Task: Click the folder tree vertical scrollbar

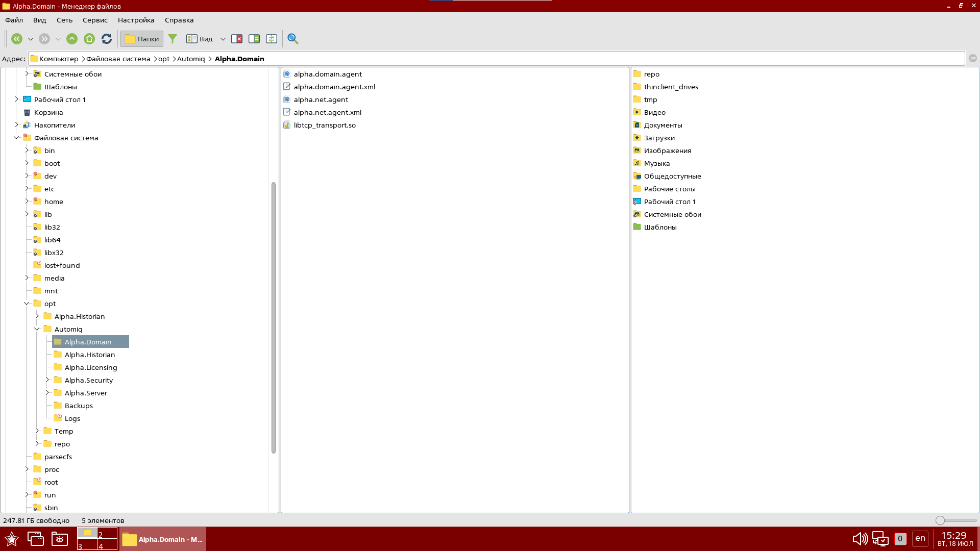Action: 274,317
